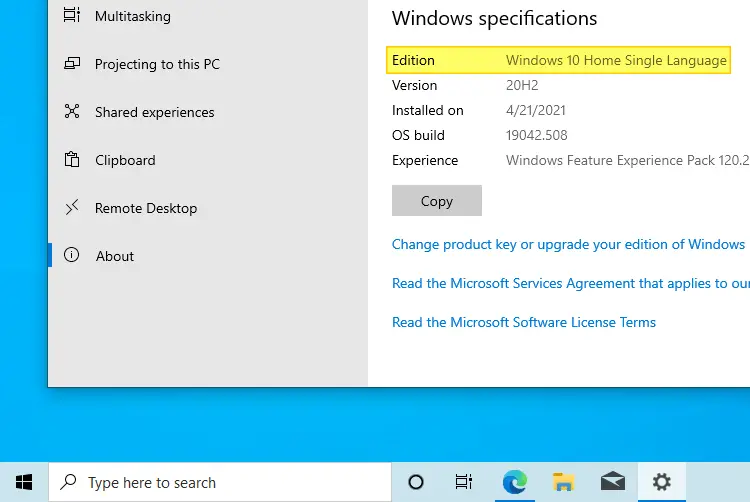Open the Windows Start menu

click(x=24, y=482)
